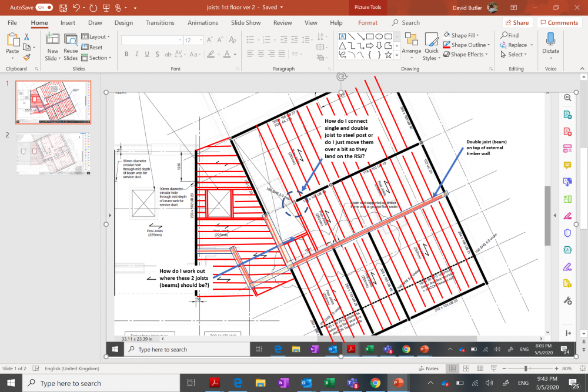Toggle justify text alignment

(x=282, y=54)
